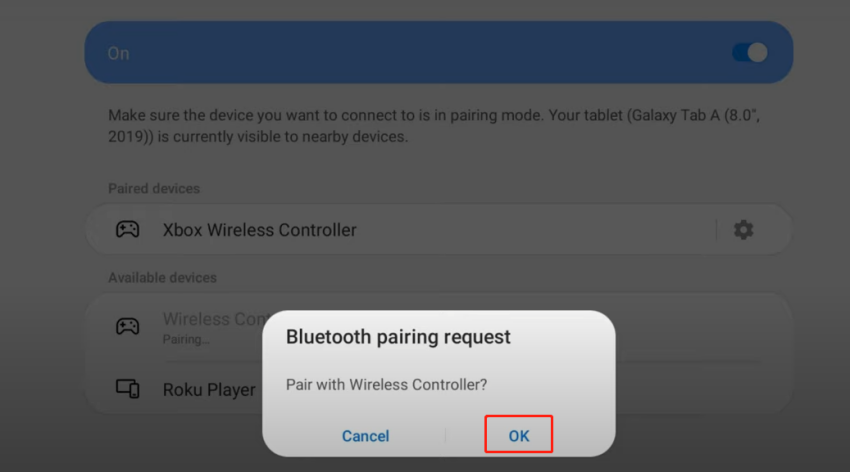
Task: Click the "Paired devices" section header
Action: pyautogui.click(x=154, y=188)
